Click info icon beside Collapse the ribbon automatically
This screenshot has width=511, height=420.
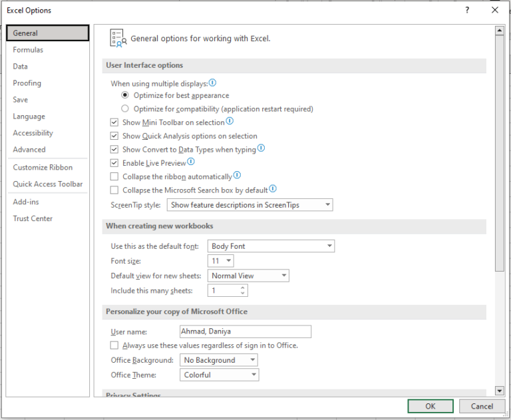click(x=237, y=176)
